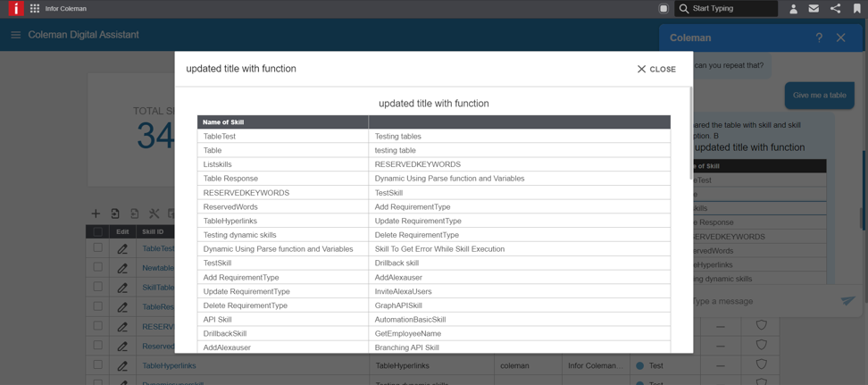Click the question mark help icon in Coleman chat

819,38
